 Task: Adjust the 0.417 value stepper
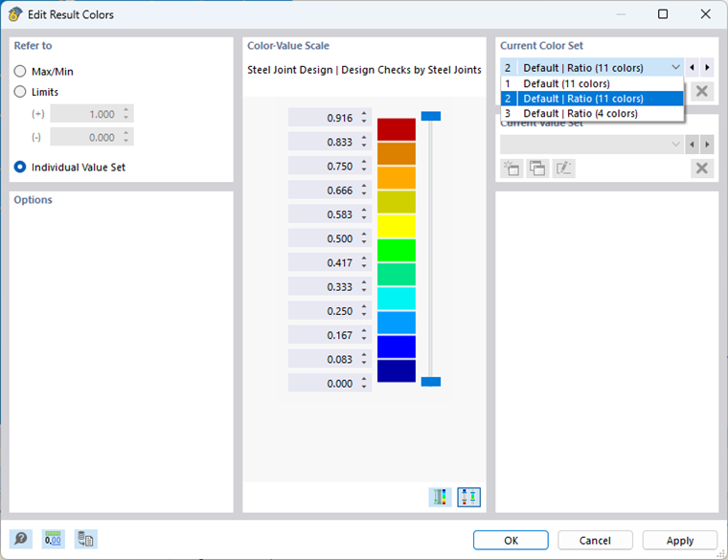pos(364,262)
